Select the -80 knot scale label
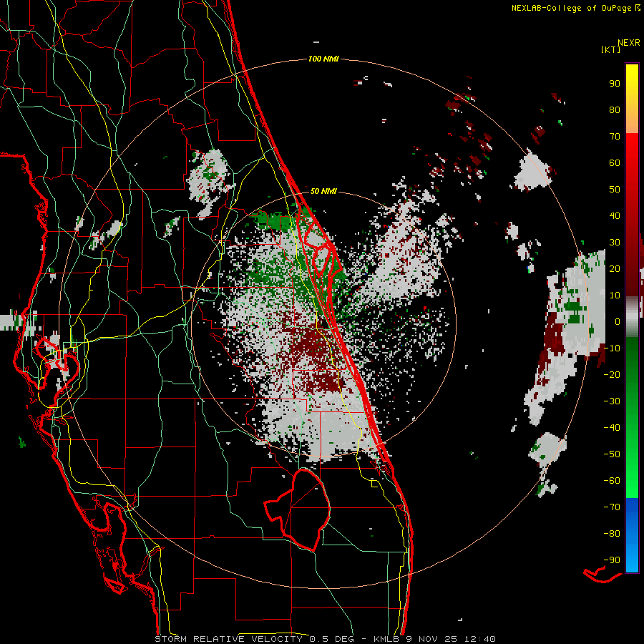Viewport: 644px width, 644px height. click(612, 534)
